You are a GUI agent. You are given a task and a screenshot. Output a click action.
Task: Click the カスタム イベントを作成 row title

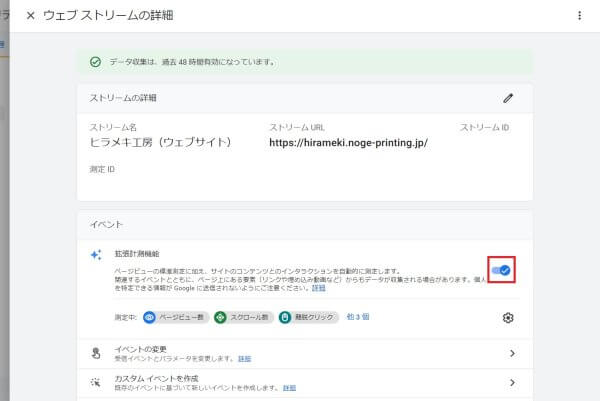pos(157,378)
